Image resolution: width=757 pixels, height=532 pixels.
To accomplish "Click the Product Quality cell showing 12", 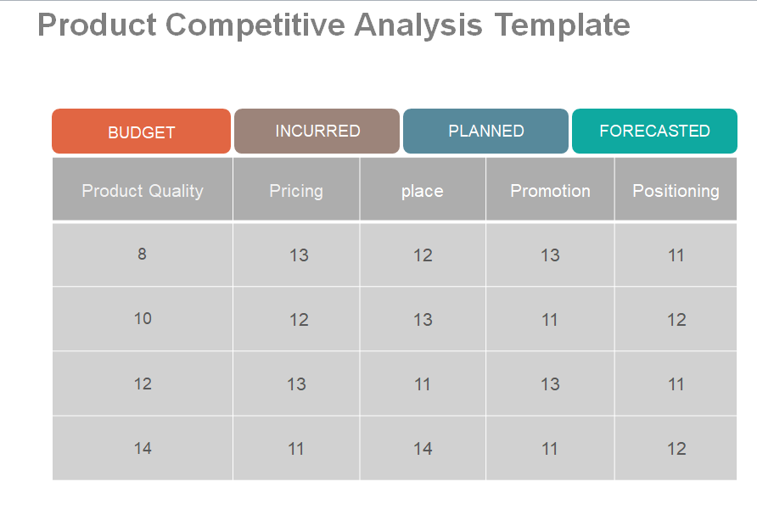I will point(143,384).
